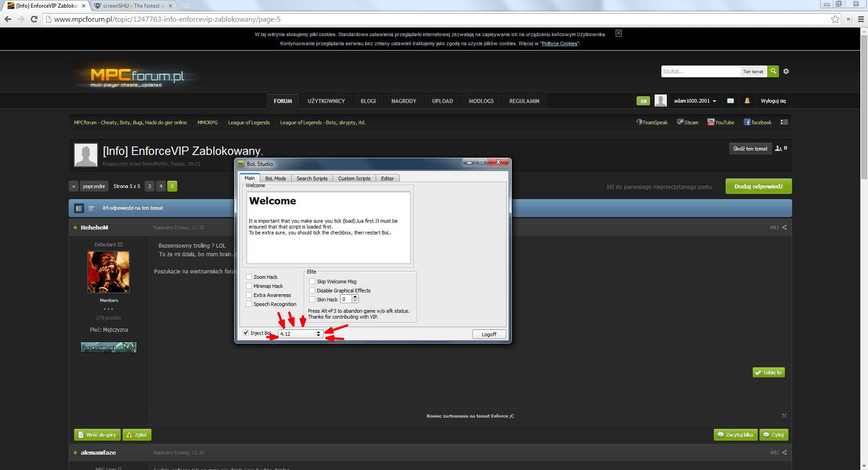
Task: Enable the Extra Awareness checkbox
Action: coord(249,295)
